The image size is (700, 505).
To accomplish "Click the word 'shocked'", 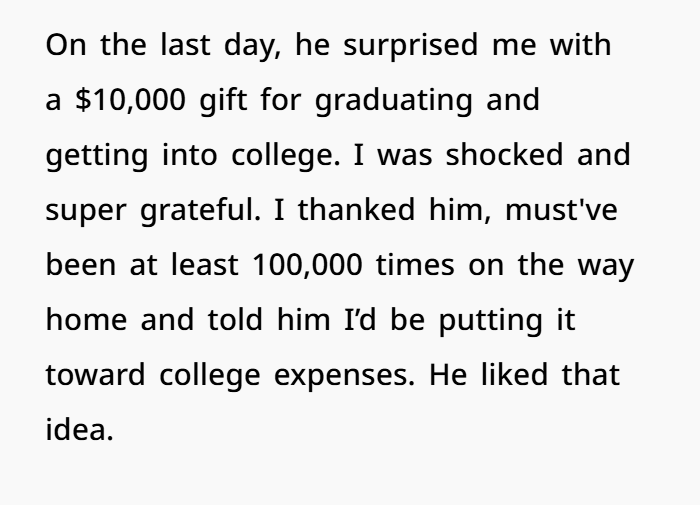I will pyautogui.click(x=504, y=154).
